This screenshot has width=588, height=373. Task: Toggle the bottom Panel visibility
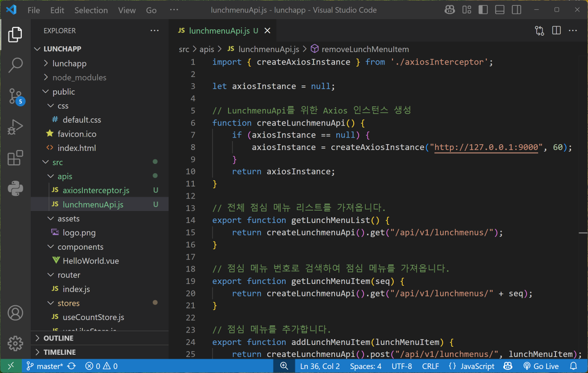[x=500, y=9]
